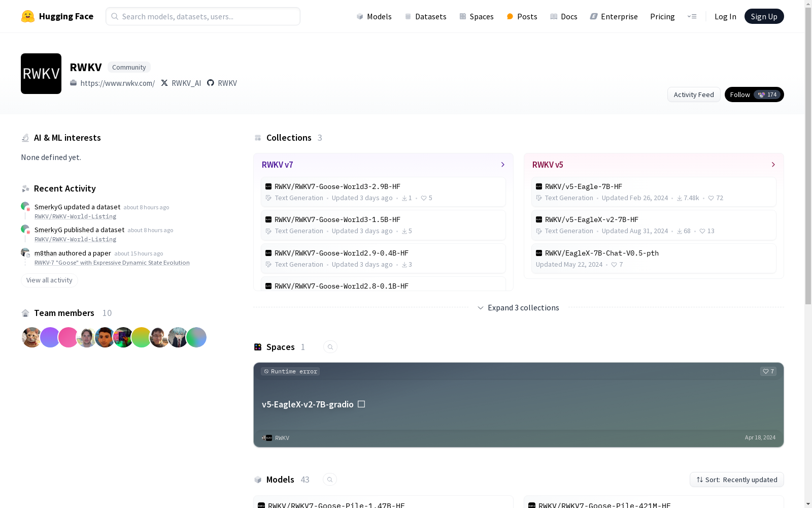Viewport: 812px width, 508px height.
Task: Click the Runtime error status badge
Action: (x=290, y=371)
